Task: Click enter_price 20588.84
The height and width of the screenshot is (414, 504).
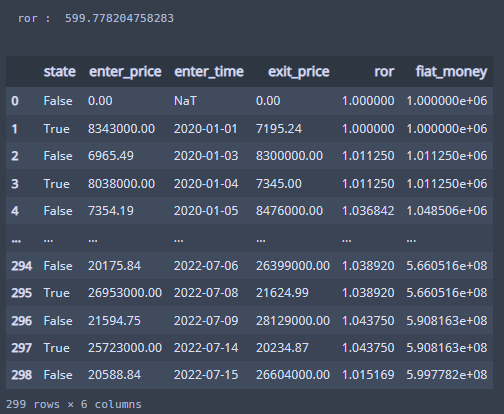Action: [x=114, y=375]
